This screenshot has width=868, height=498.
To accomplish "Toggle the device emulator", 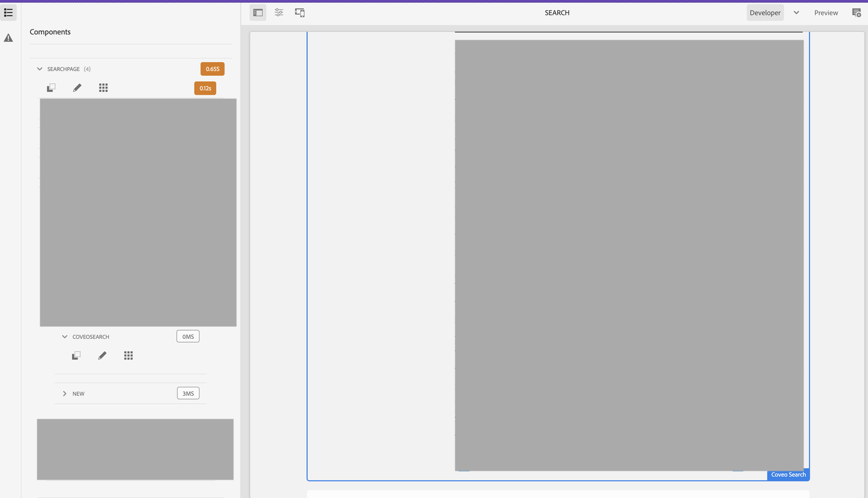I will 300,12.
